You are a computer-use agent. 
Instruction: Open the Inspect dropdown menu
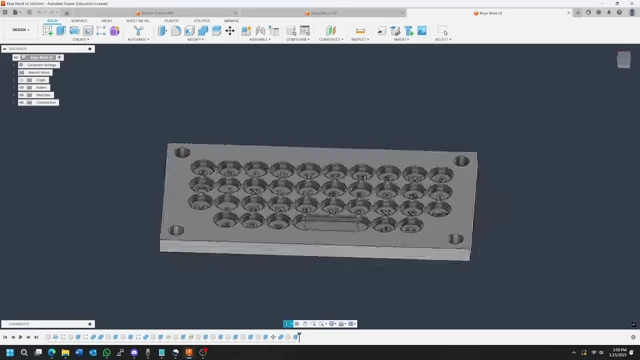[360, 40]
